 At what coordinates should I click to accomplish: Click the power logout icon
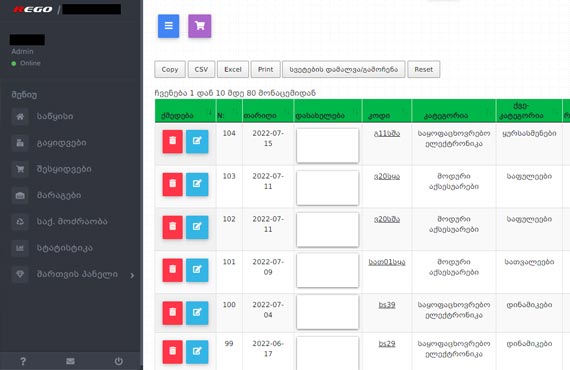(x=119, y=361)
